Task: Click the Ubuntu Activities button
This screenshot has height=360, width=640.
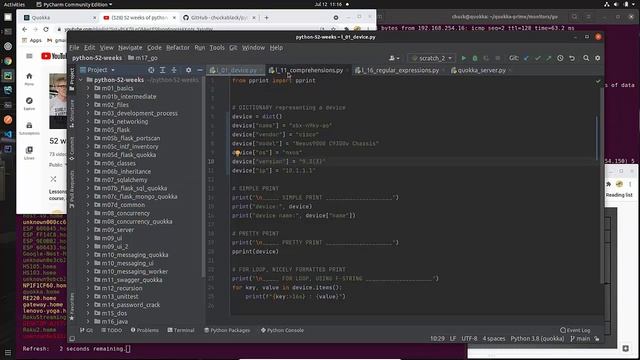Action: click(x=14, y=4)
